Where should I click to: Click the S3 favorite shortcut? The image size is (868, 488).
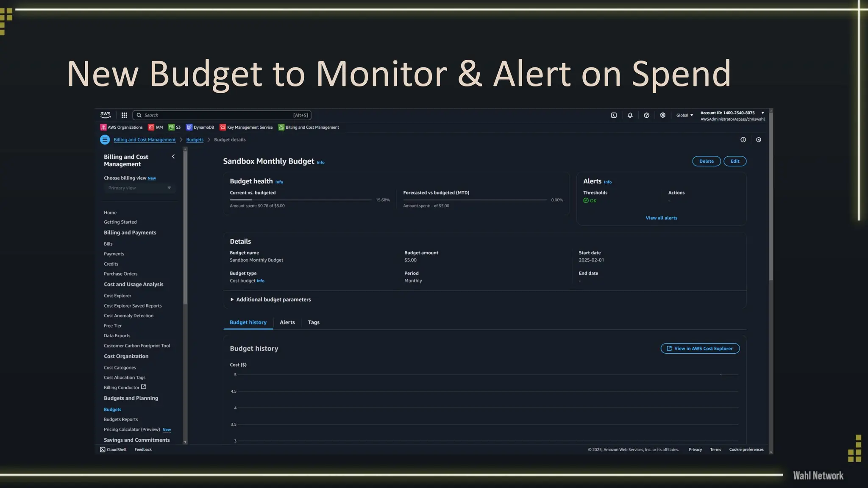pyautogui.click(x=175, y=127)
